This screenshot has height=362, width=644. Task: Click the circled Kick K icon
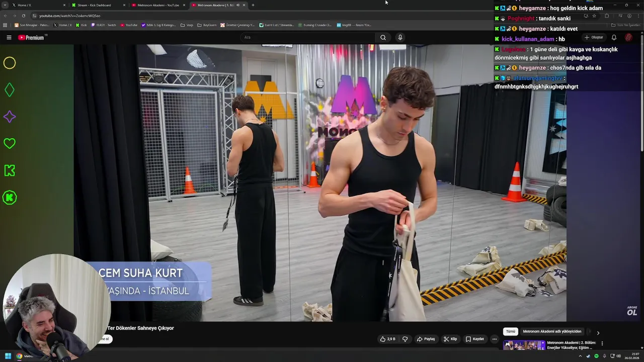click(x=10, y=198)
